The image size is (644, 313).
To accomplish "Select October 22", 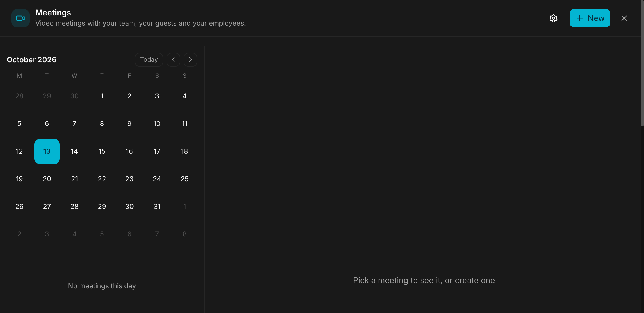I will (102, 179).
